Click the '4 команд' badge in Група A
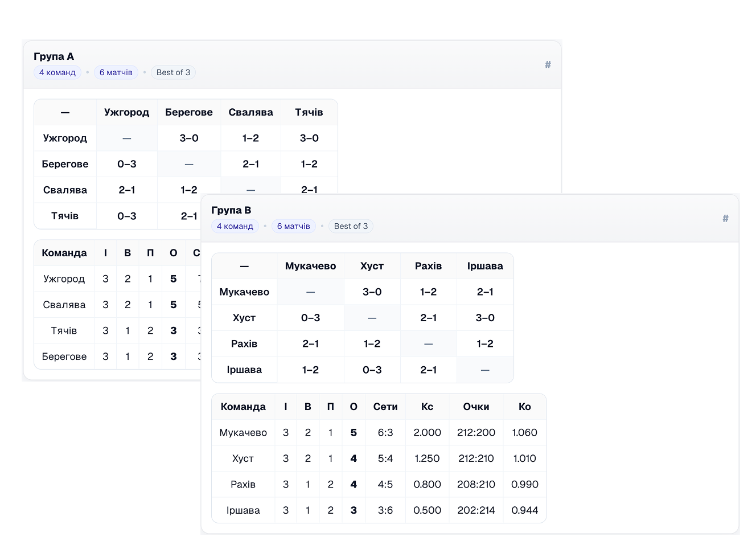This screenshot has width=756, height=549. tap(57, 72)
